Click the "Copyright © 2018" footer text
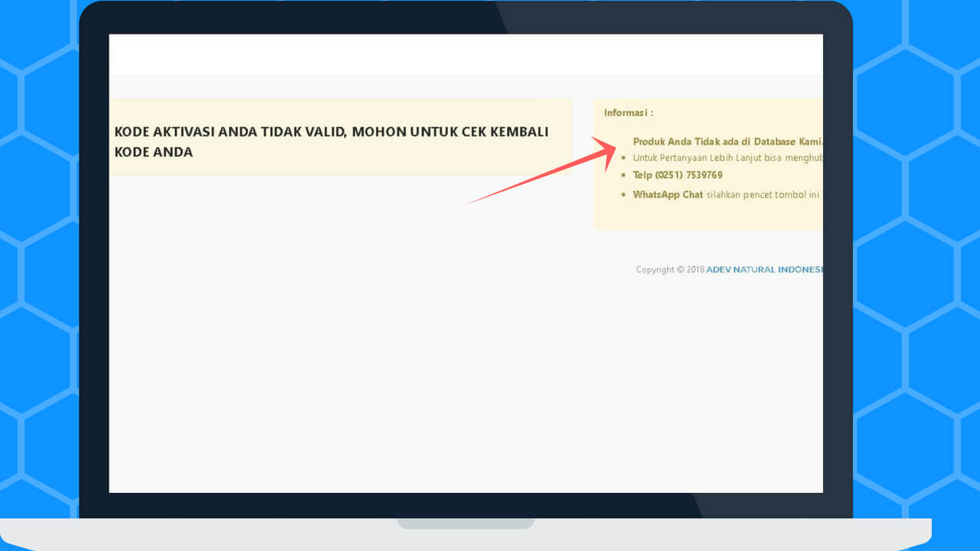This screenshot has height=551, width=980. click(670, 269)
